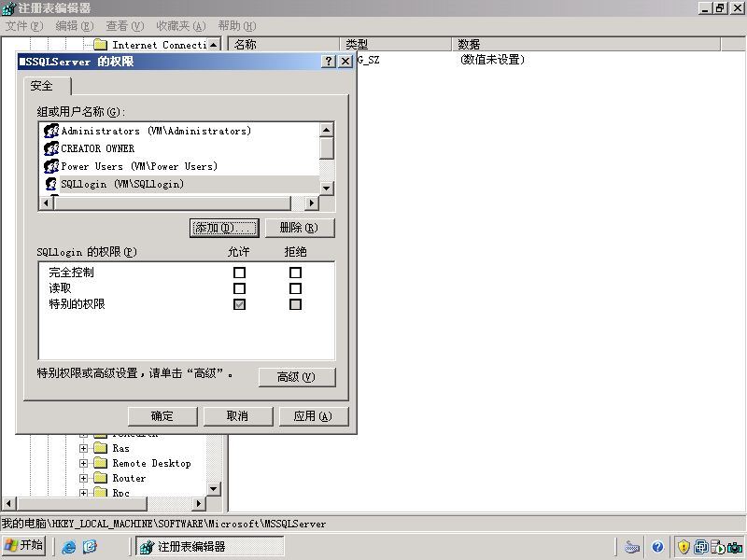Deny Read permission checkbox

click(x=295, y=288)
